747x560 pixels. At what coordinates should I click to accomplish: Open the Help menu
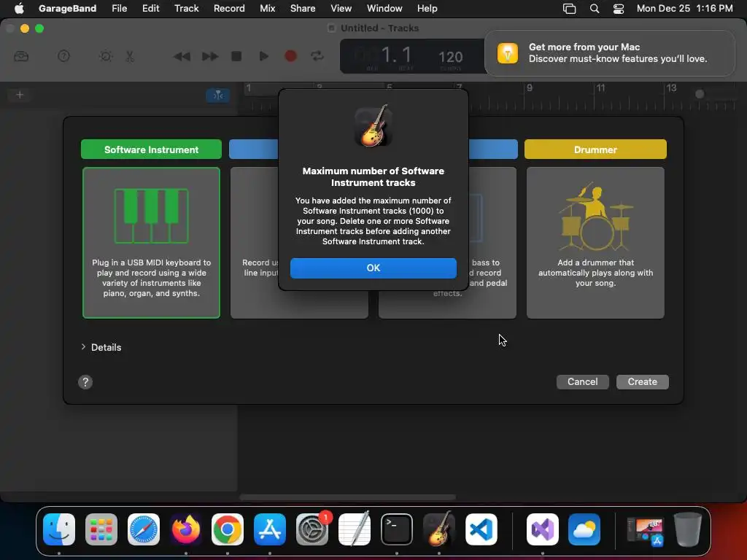tap(427, 8)
